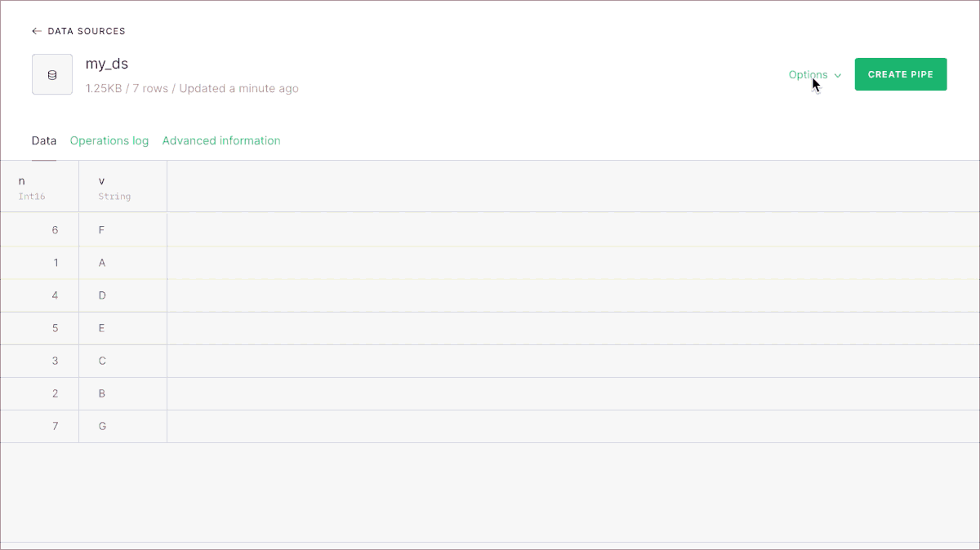Click the my_ds data source title
Image resolution: width=980 pixels, height=550 pixels.
(107, 64)
